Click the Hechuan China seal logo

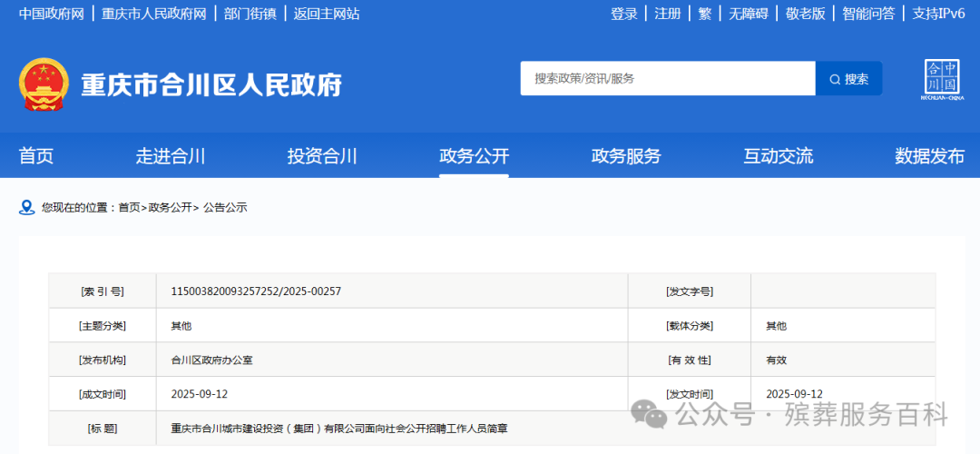(941, 80)
